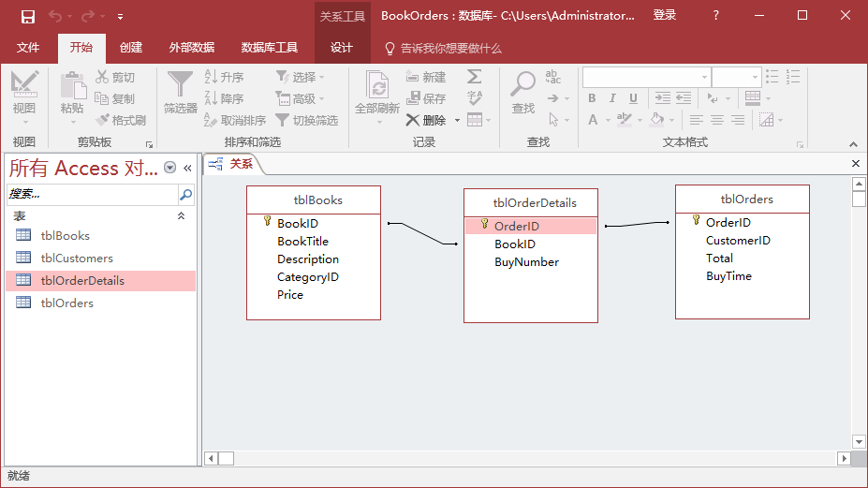This screenshot has height=488, width=868.
Task: Select tblCustomers in the navigation pane
Action: coord(77,259)
